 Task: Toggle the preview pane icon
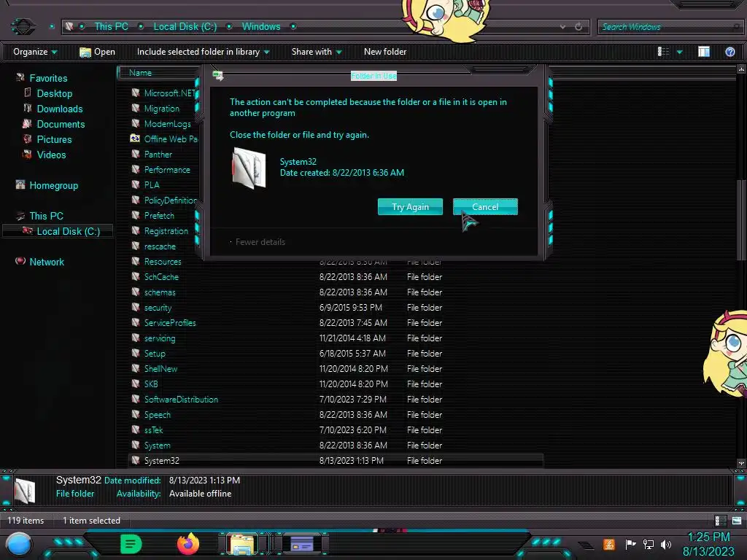pos(704,52)
